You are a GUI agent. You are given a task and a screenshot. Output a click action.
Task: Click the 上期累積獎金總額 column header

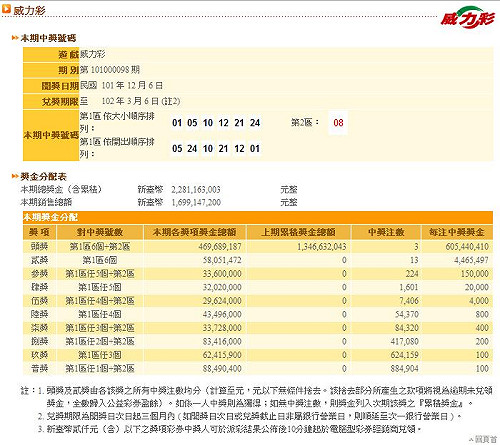click(298, 232)
